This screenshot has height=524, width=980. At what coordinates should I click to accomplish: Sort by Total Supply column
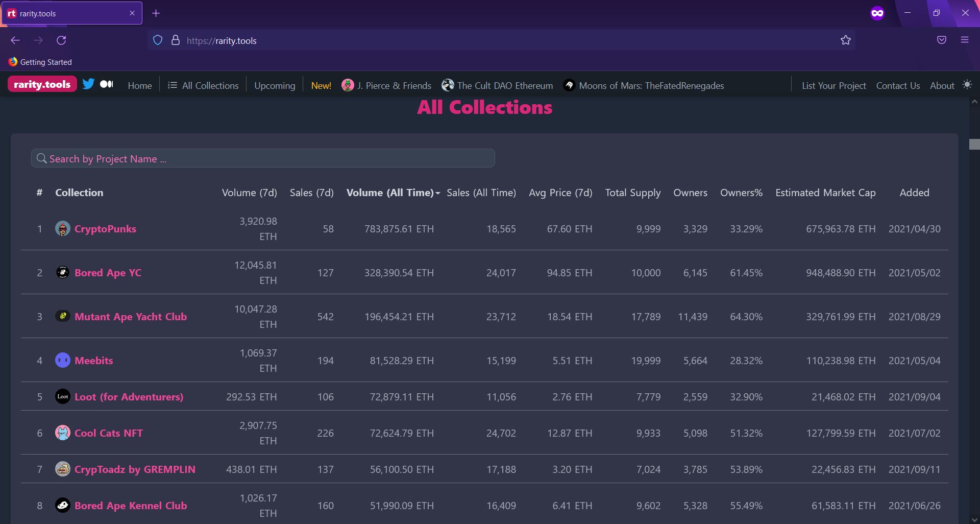(633, 193)
